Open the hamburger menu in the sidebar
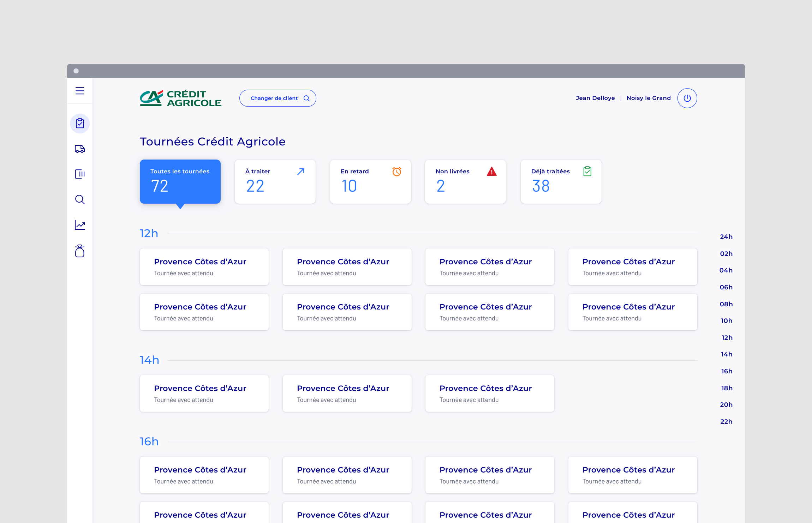This screenshot has width=812, height=523. click(x=80, y=91)
